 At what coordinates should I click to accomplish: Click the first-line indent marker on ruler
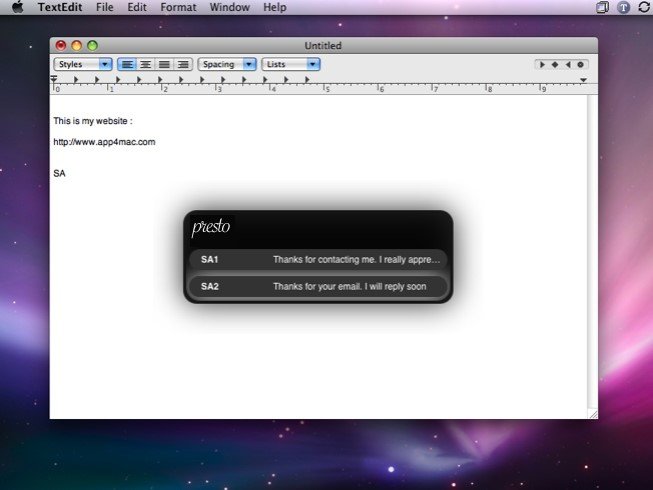[x=54, y=78]
